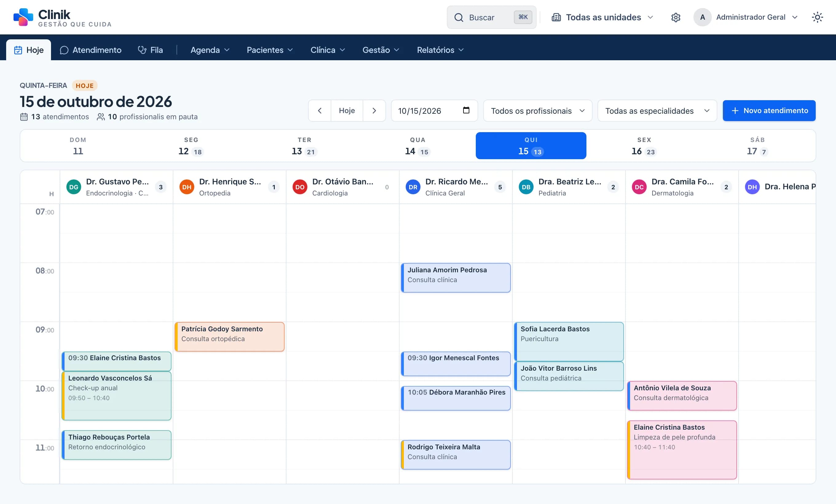Open Todos os profissionais filter
Screen dimensions: 836x504
538,111
